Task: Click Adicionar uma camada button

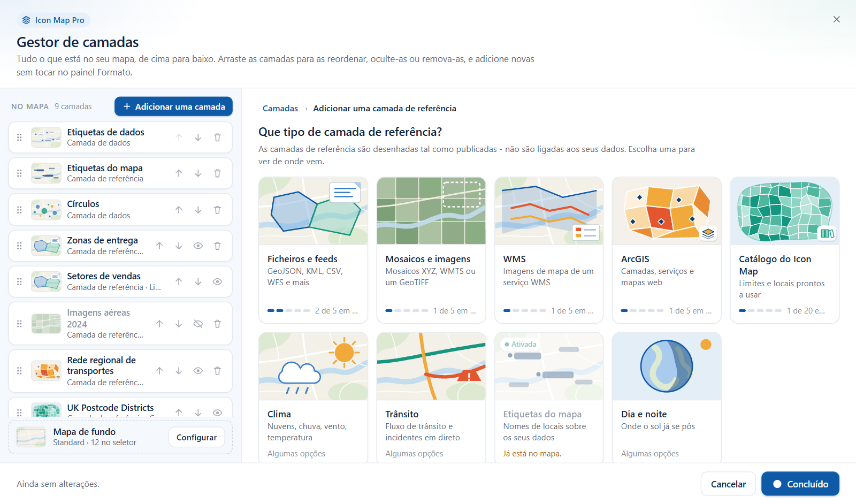Action: 173,106
